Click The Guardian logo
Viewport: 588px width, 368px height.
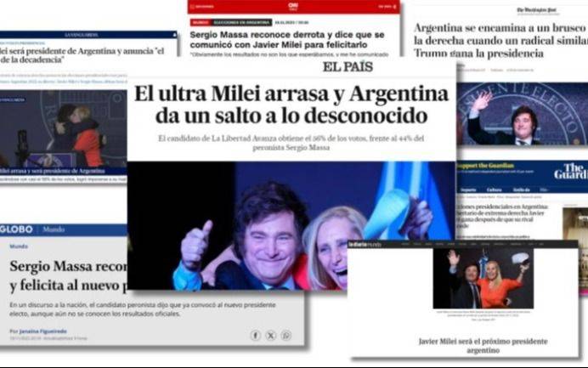(x=569, y=171)
